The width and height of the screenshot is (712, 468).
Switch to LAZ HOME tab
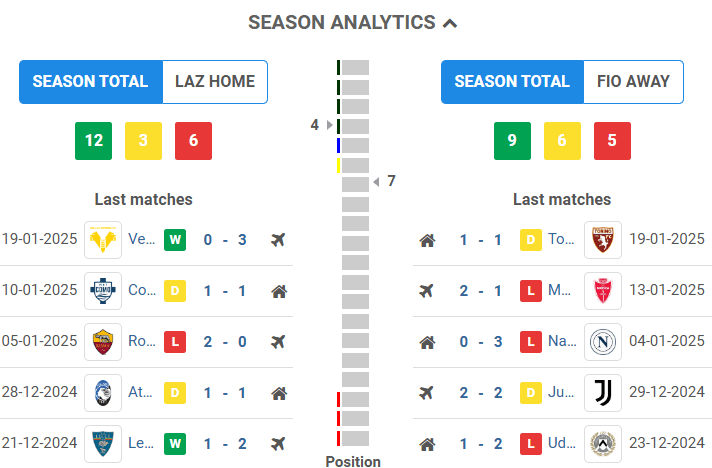(215, 82)
